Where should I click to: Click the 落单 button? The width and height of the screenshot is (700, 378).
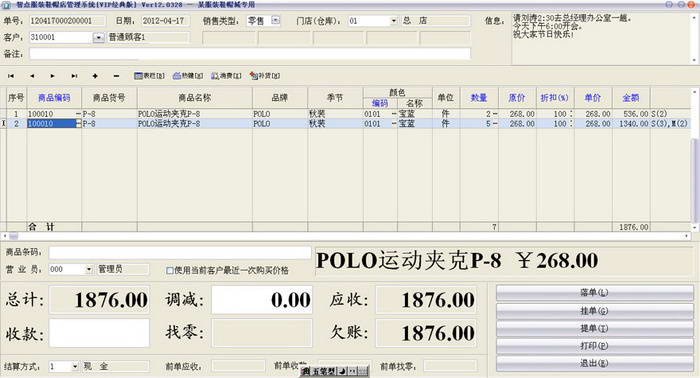point(594,293)
